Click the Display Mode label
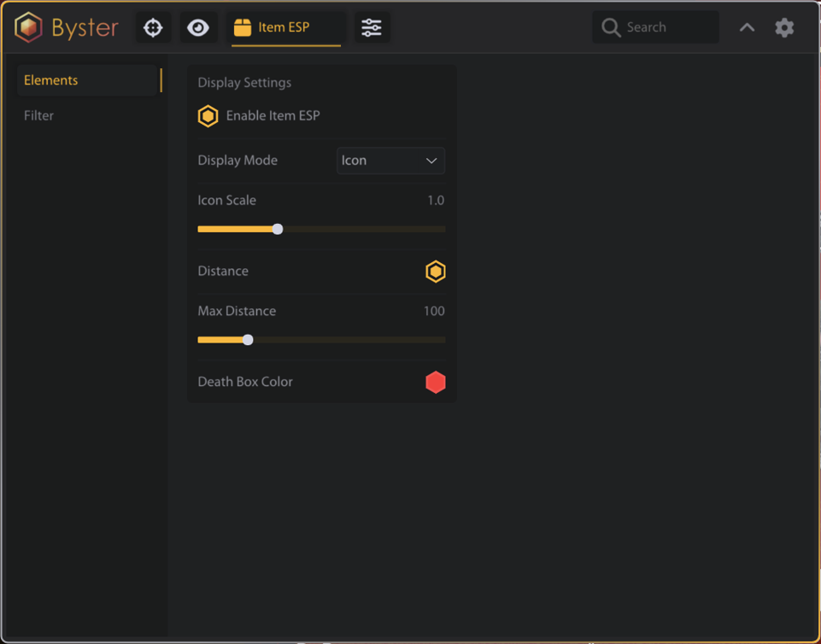This screenshot has height=644, width=821. point(238,161)
